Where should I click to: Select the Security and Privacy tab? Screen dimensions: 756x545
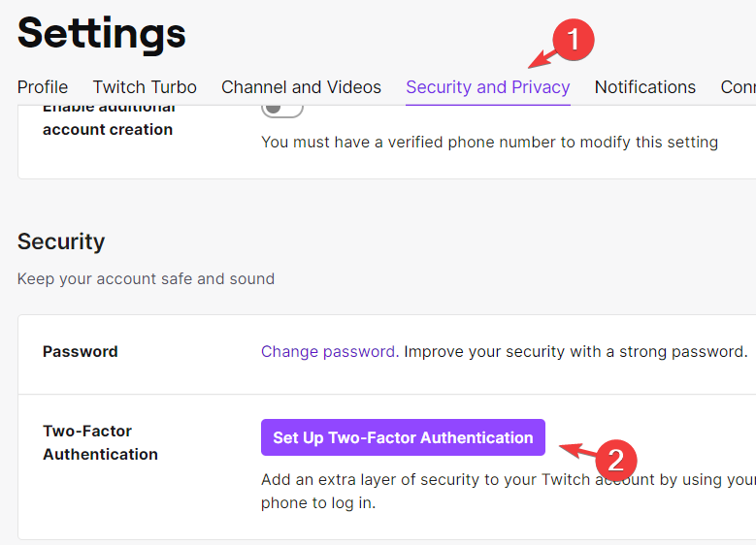[488, 87]
